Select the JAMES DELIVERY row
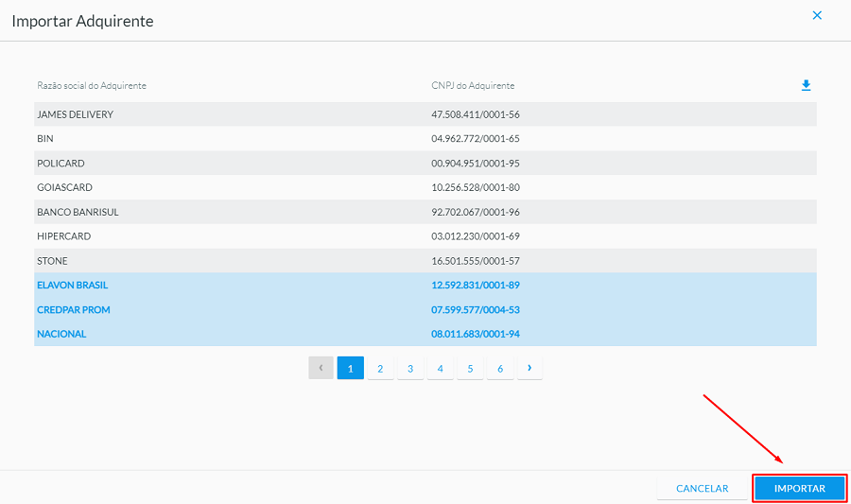This screenshot has width=851, height=504. [425, 114]
